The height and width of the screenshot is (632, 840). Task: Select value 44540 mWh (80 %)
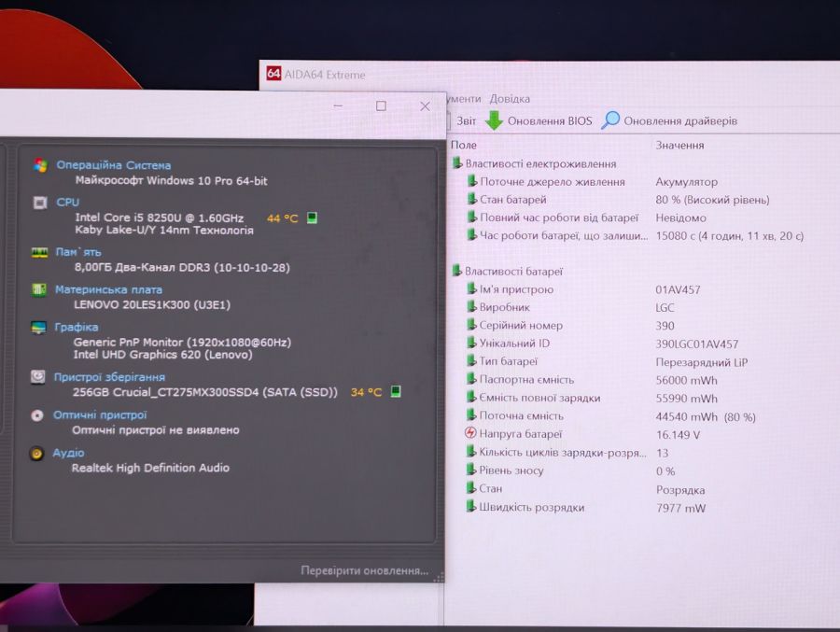(706, 417)
